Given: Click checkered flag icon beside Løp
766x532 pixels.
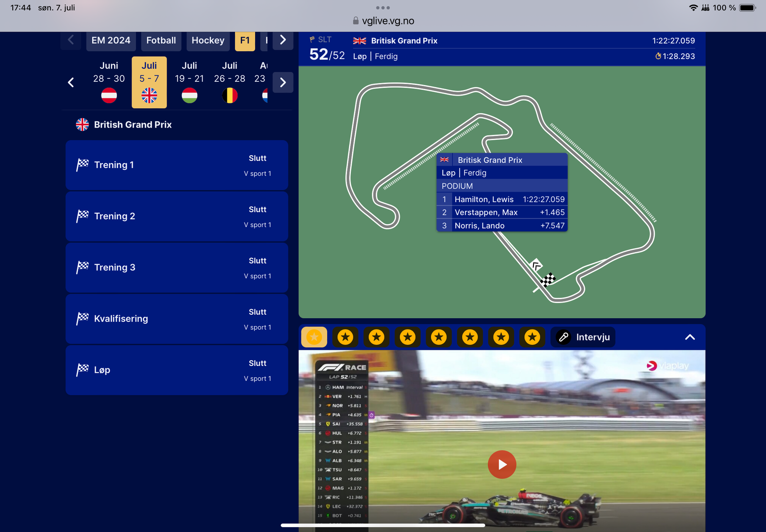Looking at the screenshot, I should [x=82, y=370].
